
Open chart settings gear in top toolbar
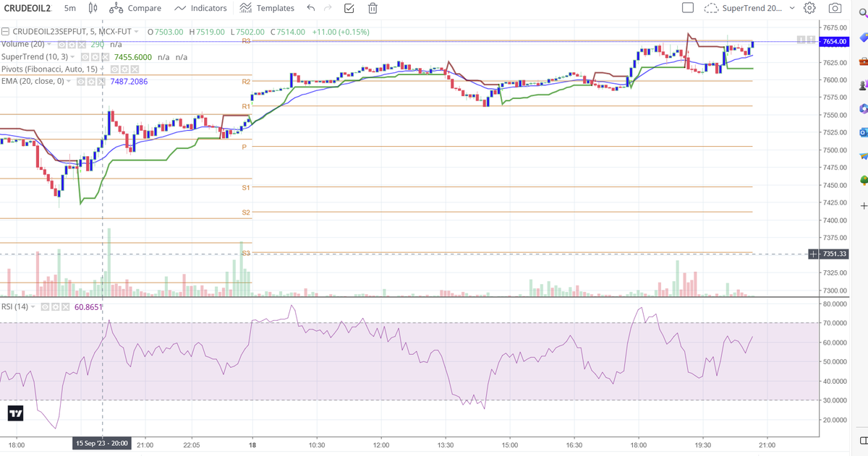(x=810, y=8)
